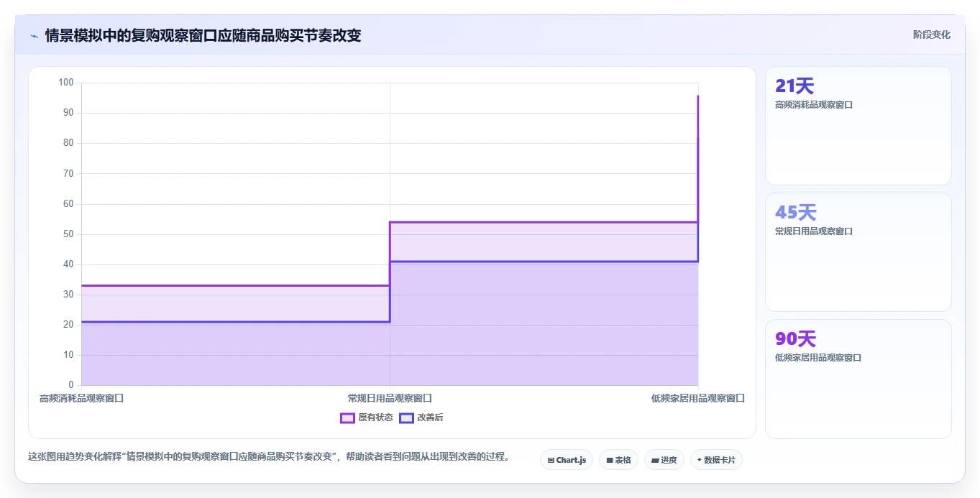Image resolution: width=980 pixels, height=498 pixels.
Task: Click the 45天 value text
Action: (795, 213)
